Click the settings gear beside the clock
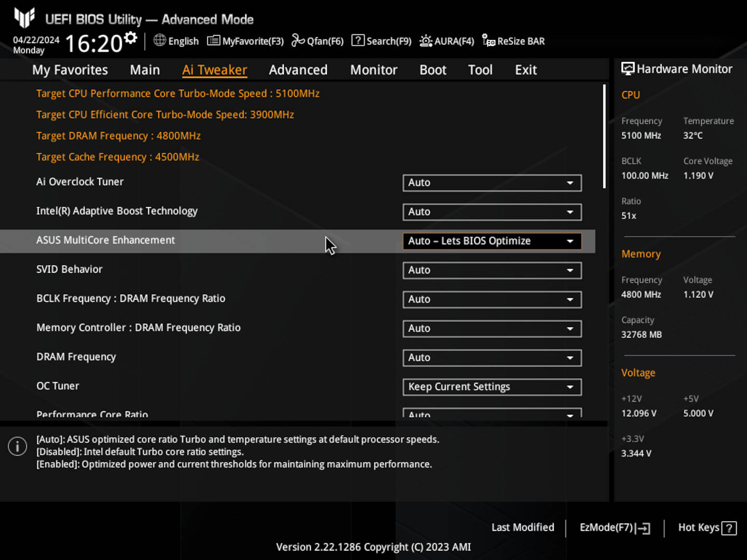Image resolution: width=747 pixels, height=560 pixels. pyautogui.click(x=131, y=38)
